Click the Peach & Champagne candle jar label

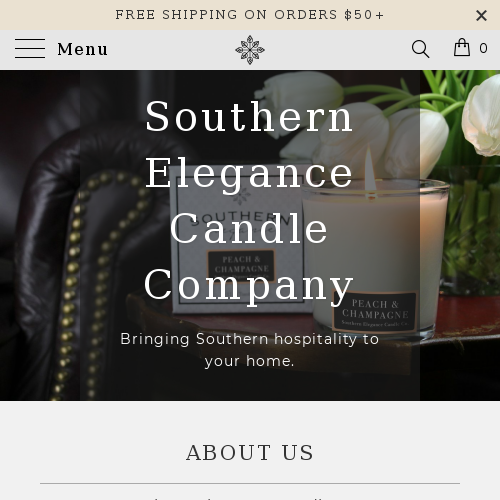(x=375, y=312)
